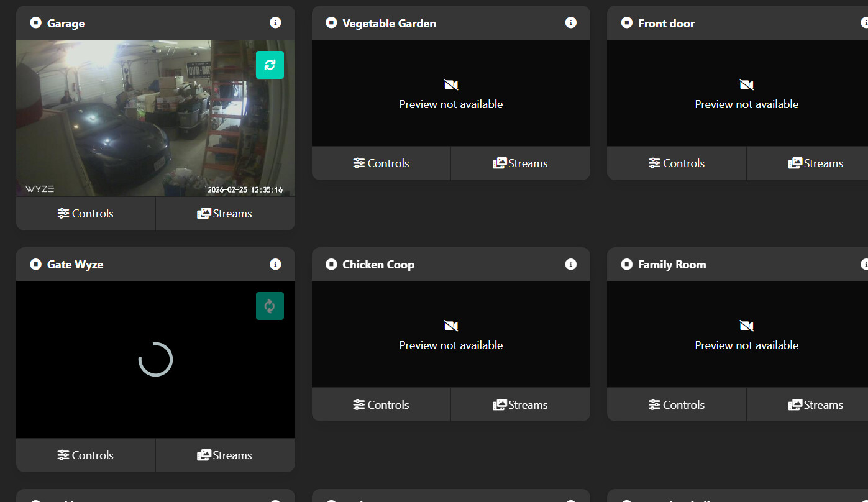Open Streams for the Garage camera
The height and width of the screenshot is (502, 868).
coord(226,213)
